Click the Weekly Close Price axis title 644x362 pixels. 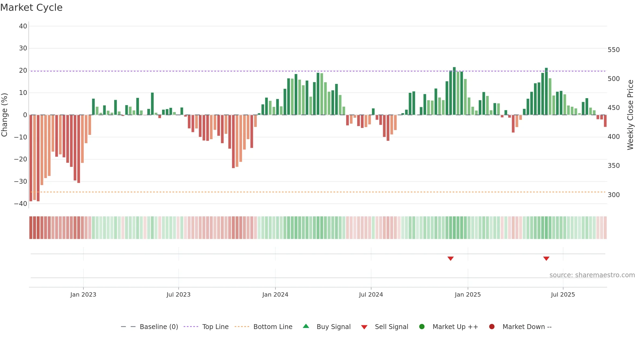click(x=630, y=115)
